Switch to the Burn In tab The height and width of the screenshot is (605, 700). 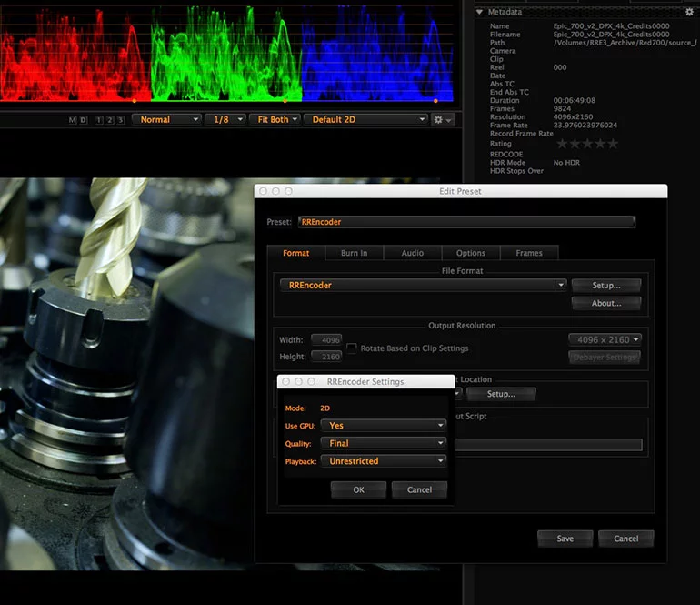[x=354, y=253]
